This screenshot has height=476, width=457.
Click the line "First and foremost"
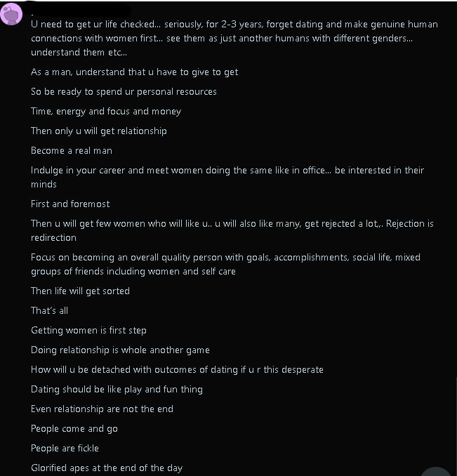point(70,204)
